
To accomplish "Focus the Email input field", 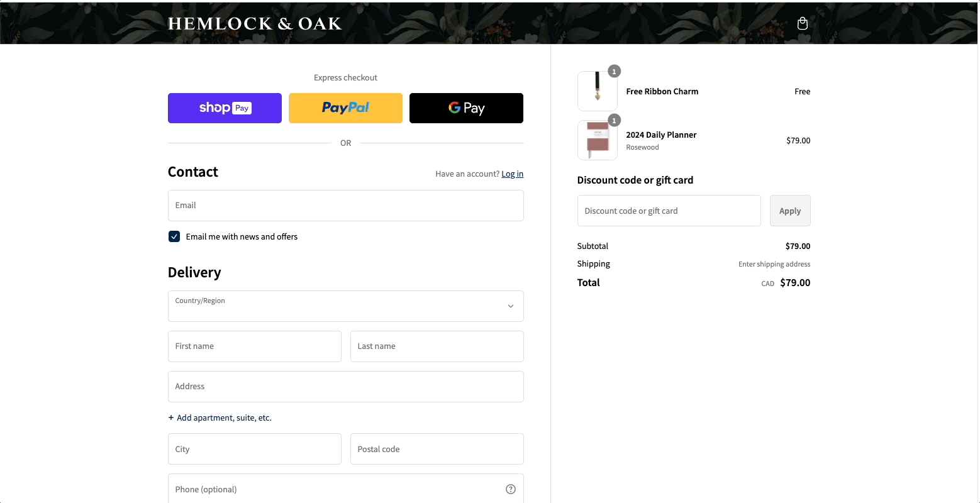I will coord(345,206).
